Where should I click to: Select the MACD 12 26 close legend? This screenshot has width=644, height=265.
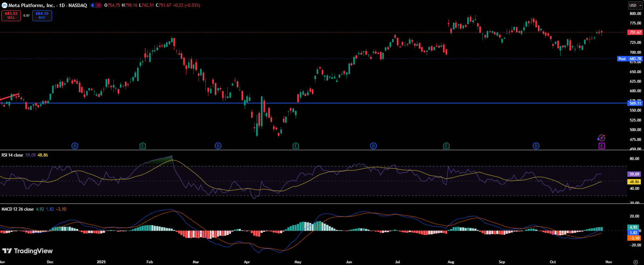click(x=18, y=209)
